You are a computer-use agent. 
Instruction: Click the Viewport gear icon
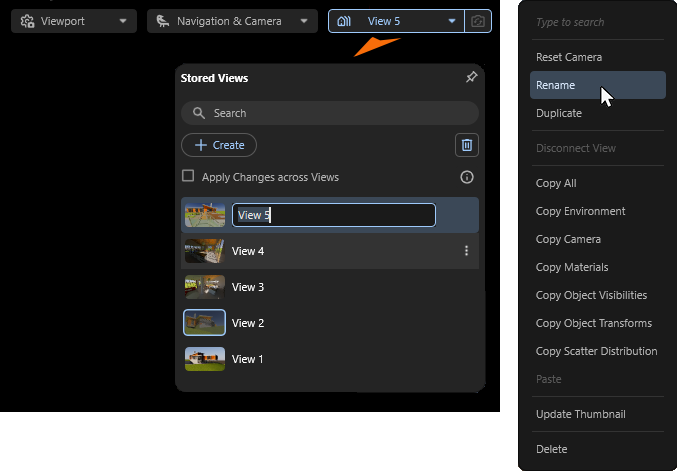coord(27,21)
